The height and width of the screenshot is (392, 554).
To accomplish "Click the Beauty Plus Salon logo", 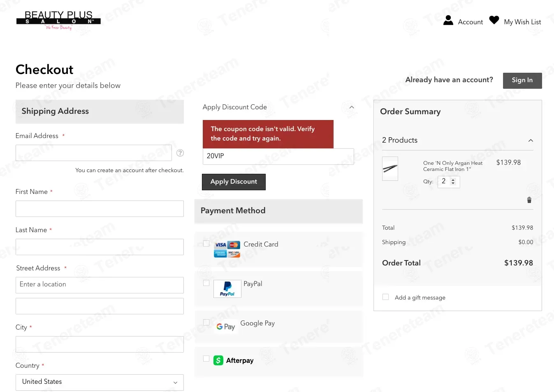I will (58, 21).
